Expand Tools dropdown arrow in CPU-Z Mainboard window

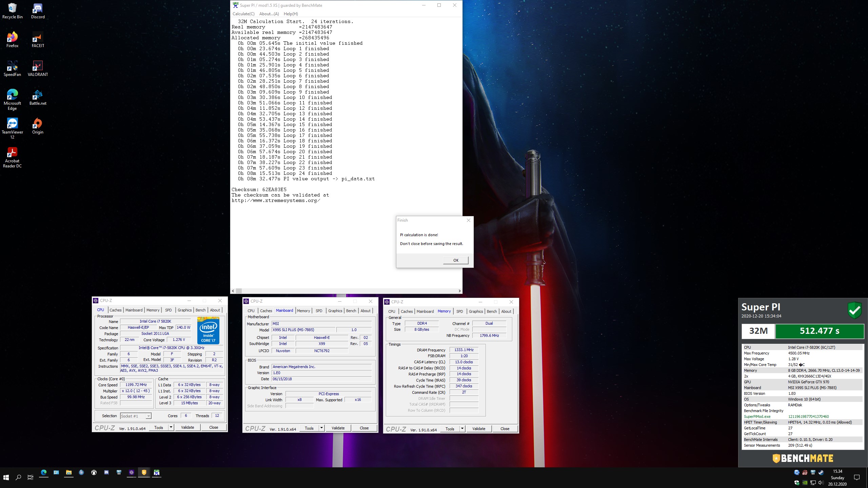coord(321,428)
